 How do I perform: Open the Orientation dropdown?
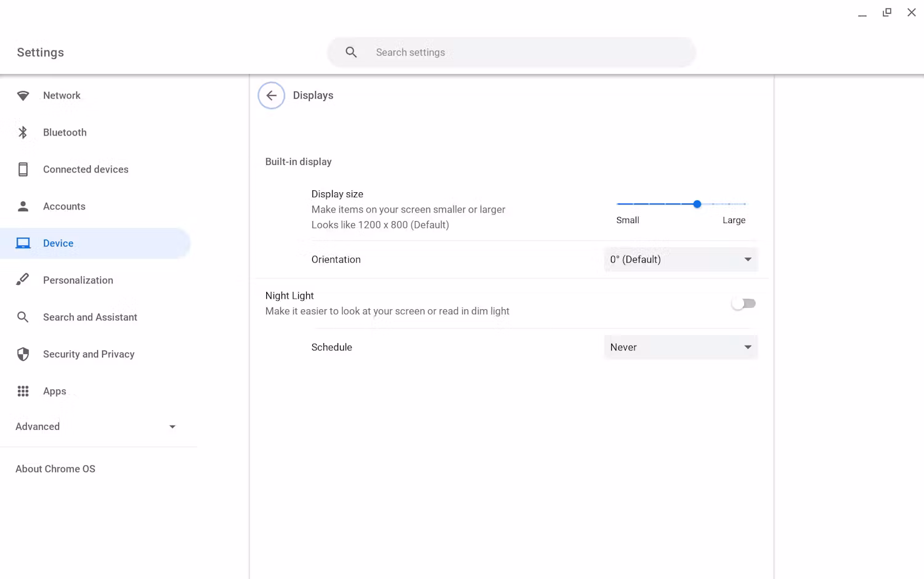pos(680,259)
